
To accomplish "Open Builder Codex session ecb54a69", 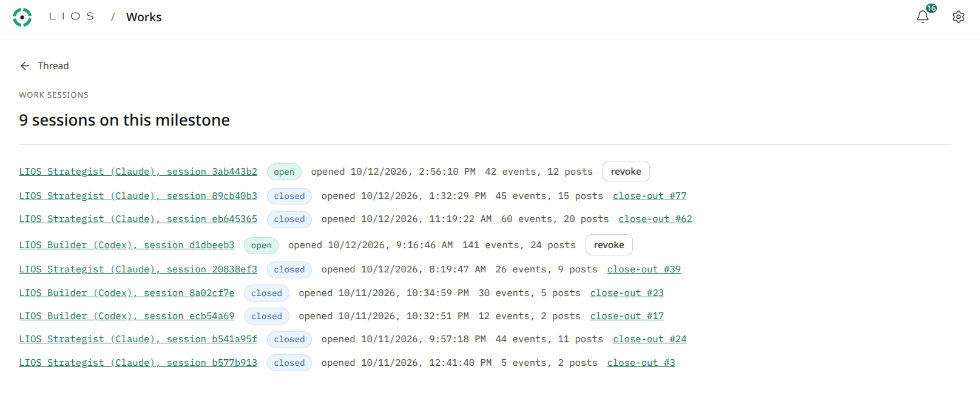I will tap(127, 316).
